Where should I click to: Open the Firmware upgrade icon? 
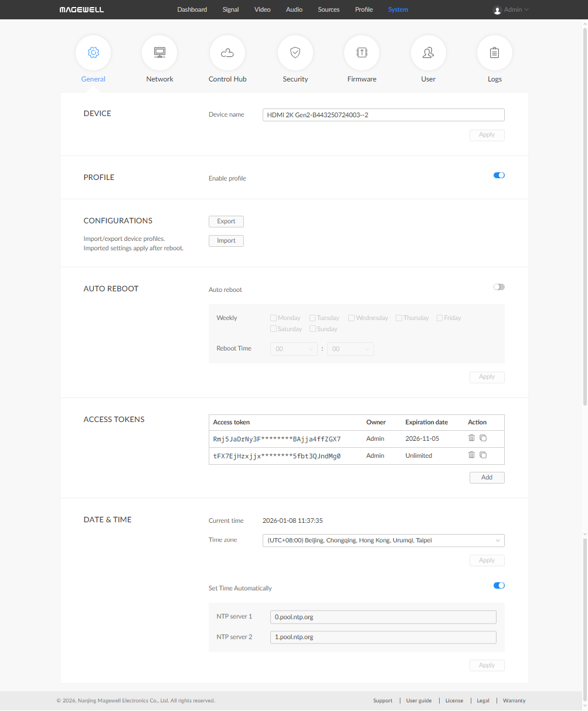[x=362, y=53]
